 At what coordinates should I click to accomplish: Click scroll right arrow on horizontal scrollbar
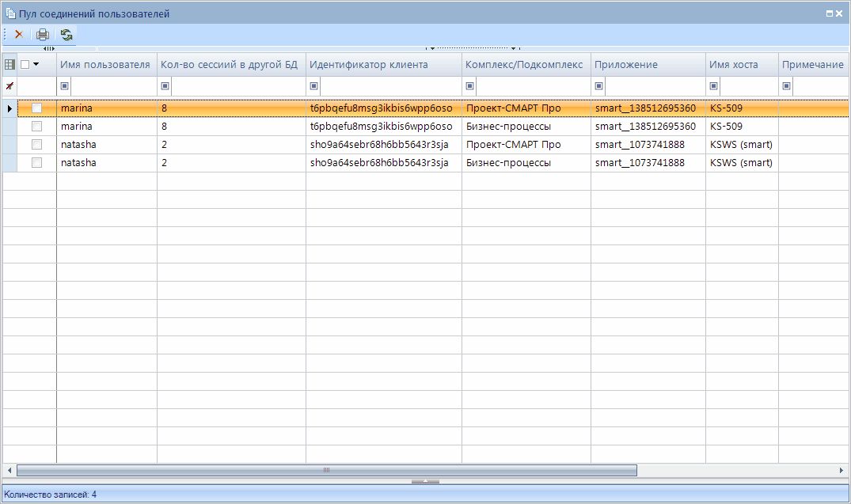tap(842, 470)
